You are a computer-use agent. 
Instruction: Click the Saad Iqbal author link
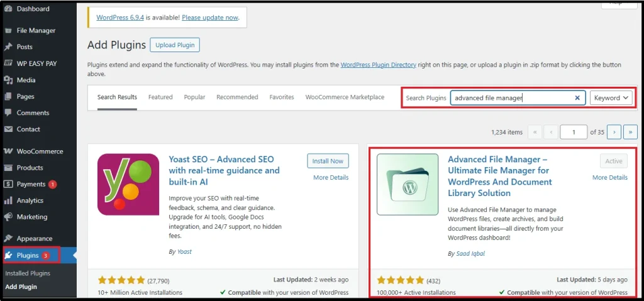point(470,253)
